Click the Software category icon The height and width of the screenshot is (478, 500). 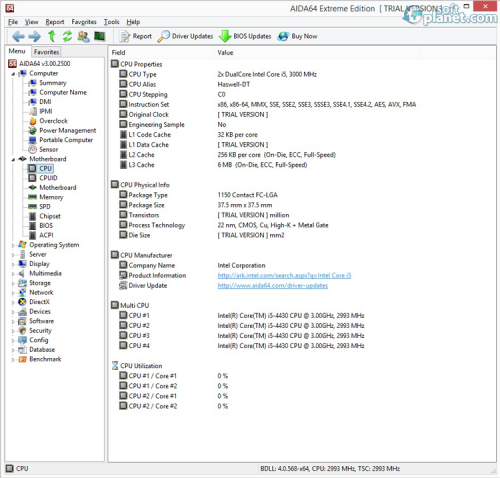[22, 321]
